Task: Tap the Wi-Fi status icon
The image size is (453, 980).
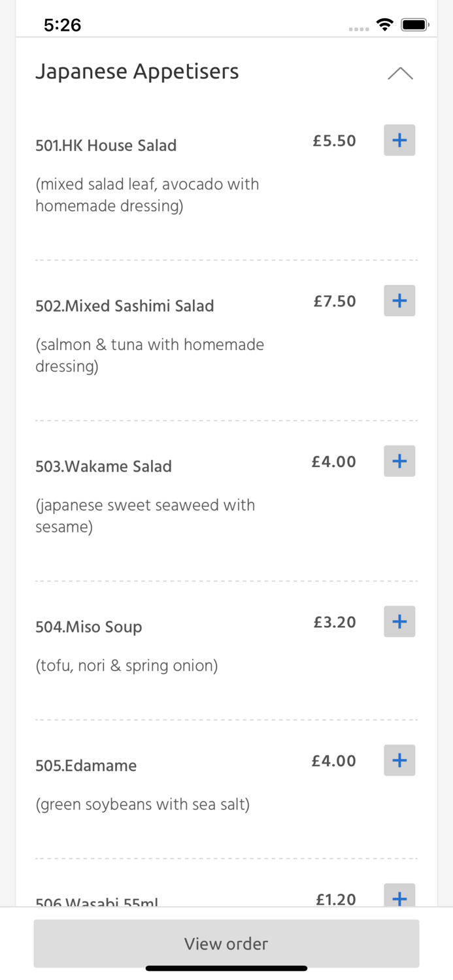Action: pos(385,25)
